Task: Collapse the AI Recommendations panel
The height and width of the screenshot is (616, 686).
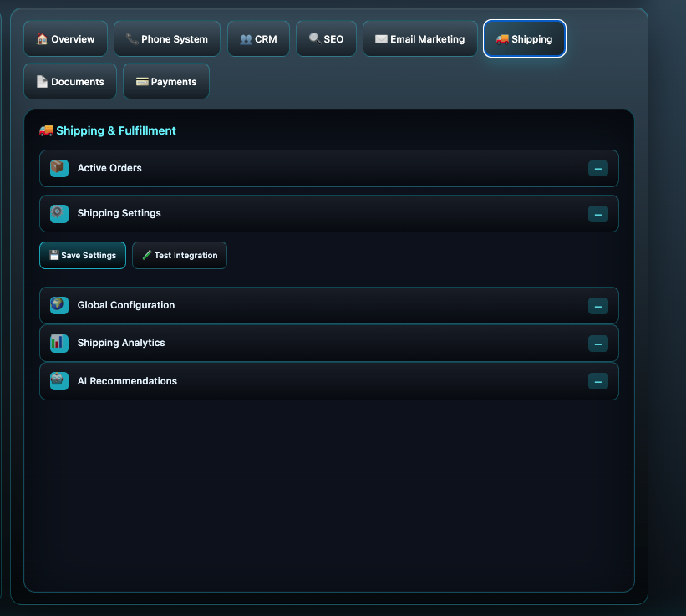Action: click(597, 382)
